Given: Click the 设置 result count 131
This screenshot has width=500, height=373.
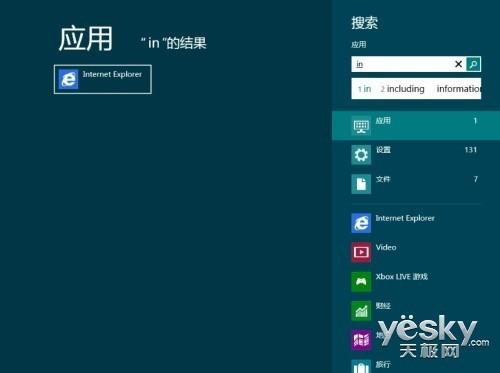Looking at the screenshot, I should (471, 150).
